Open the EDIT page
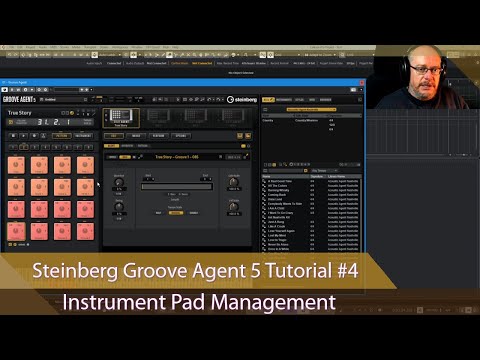480x360 pixels. 114,136
